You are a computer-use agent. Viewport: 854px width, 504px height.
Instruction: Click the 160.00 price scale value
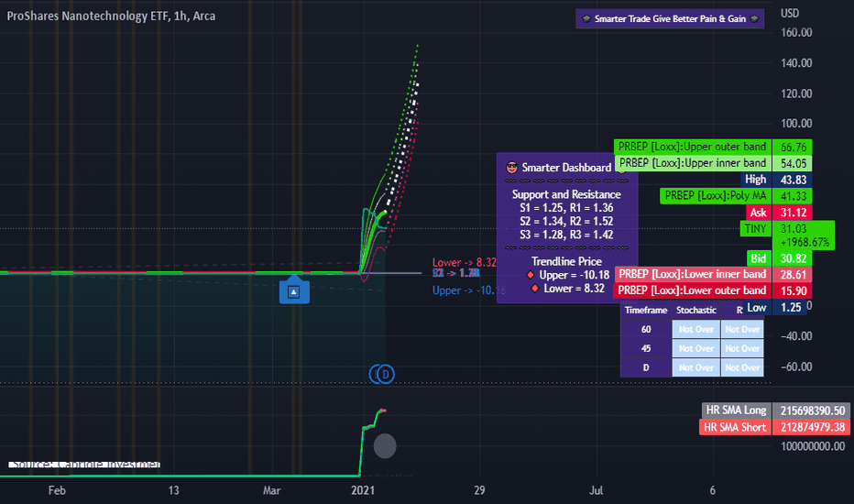[x=796, y=32]
